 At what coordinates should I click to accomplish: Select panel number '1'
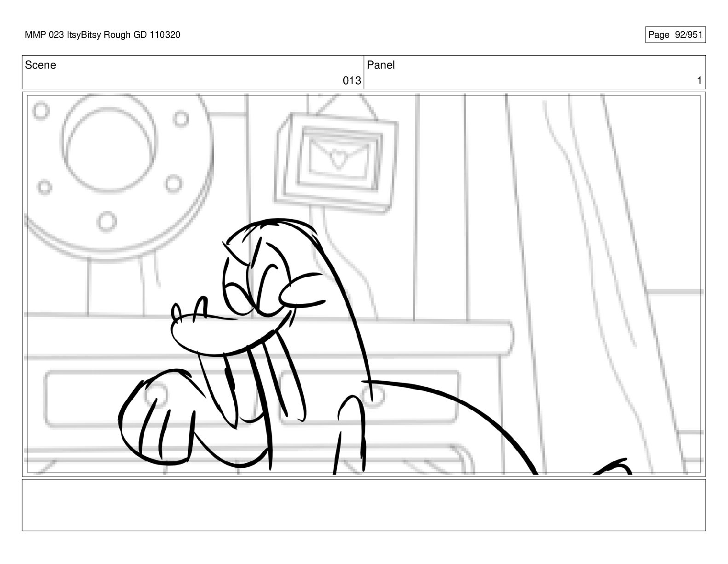[x=699, y=81]
